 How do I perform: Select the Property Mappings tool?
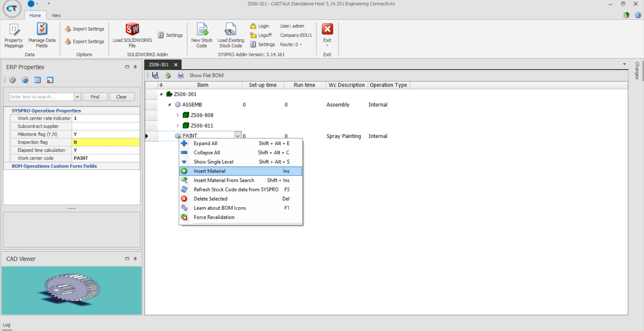click(x=13, y=35)
